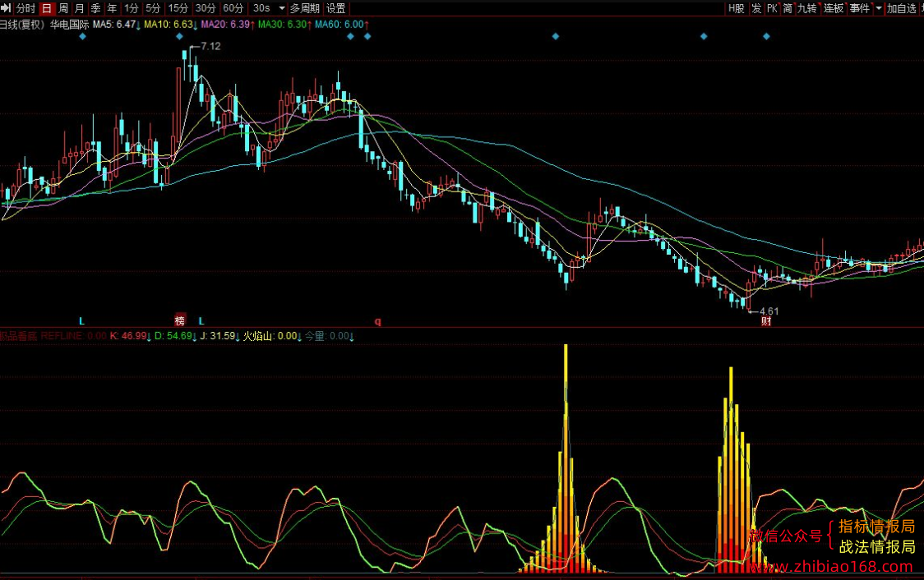Click the 加自选 button

(902, 8)
